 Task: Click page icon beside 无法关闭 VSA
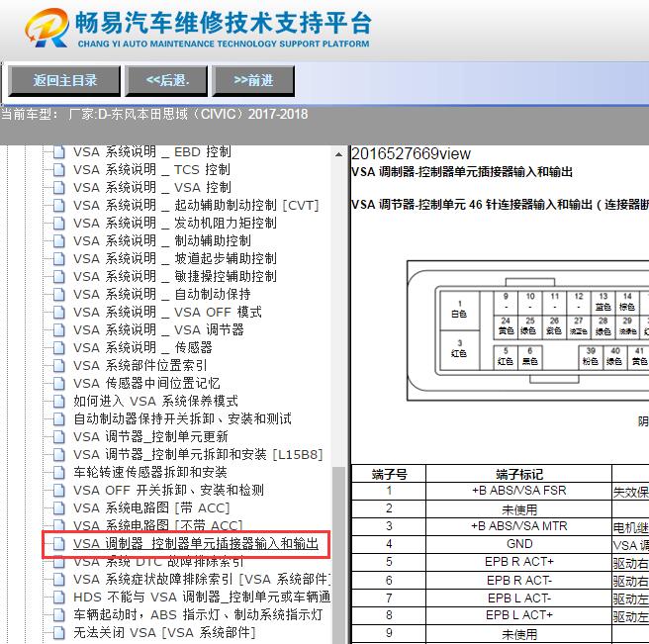59,632
